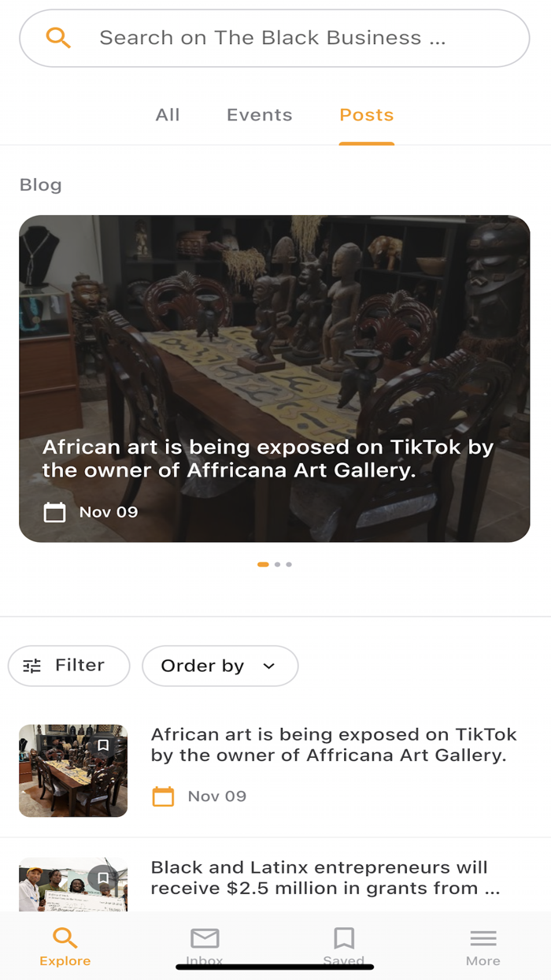Open the African art TikTok article link
This screenshot has height=980, width=551.
click(x=334, y=746)
